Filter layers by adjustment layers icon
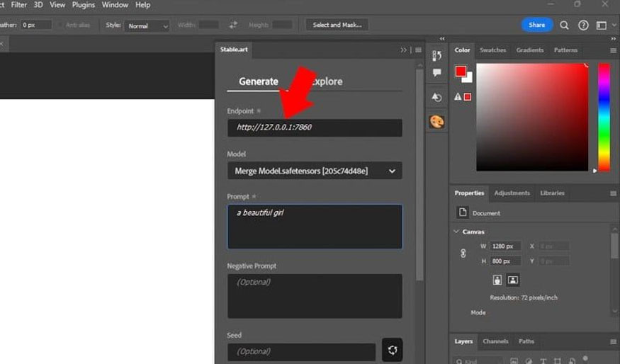Screen dimensions: 620x364 point(529,361)
